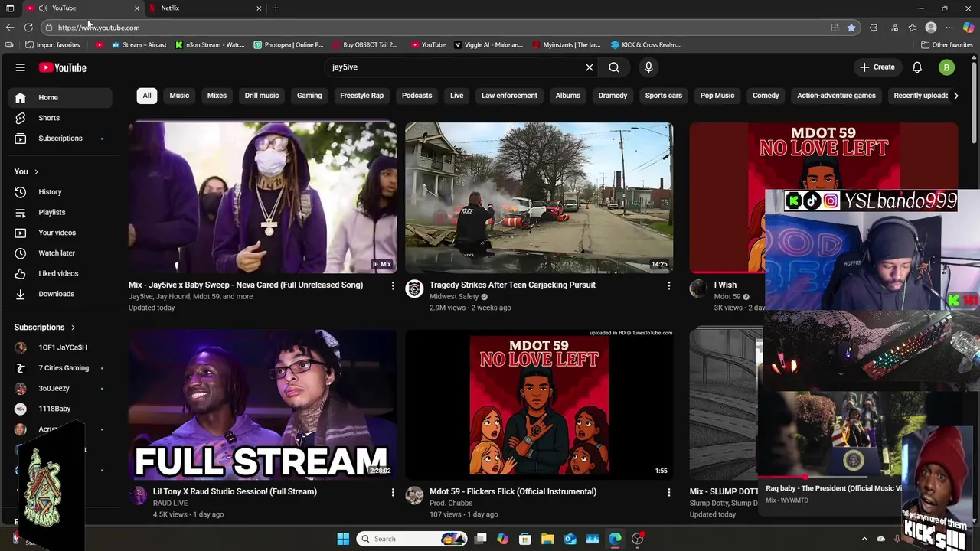Open 7 Cities Gaming subscription

point(61,368)
